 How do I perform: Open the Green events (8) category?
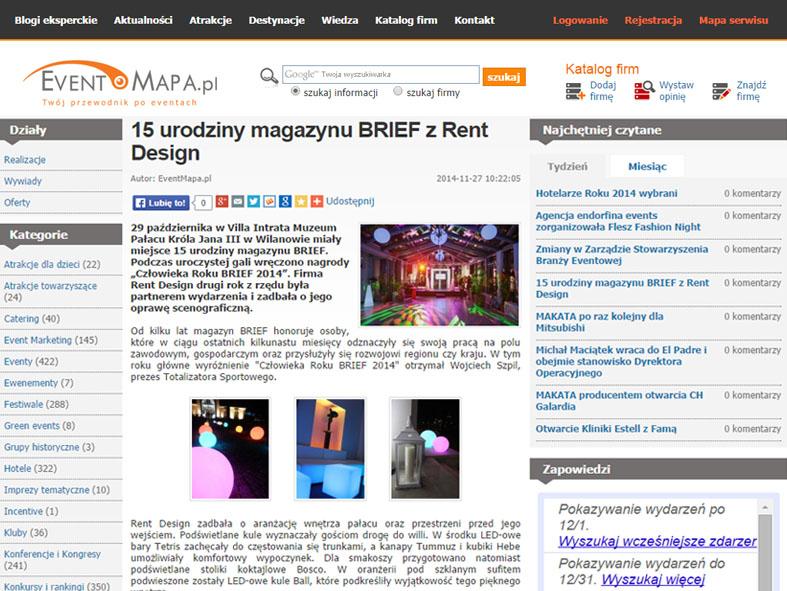pyautogui.click(x=40, y=426)
